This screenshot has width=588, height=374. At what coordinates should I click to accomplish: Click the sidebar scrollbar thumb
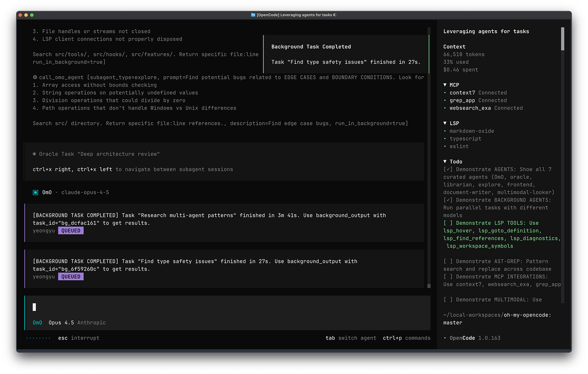(x=562, y=39)
